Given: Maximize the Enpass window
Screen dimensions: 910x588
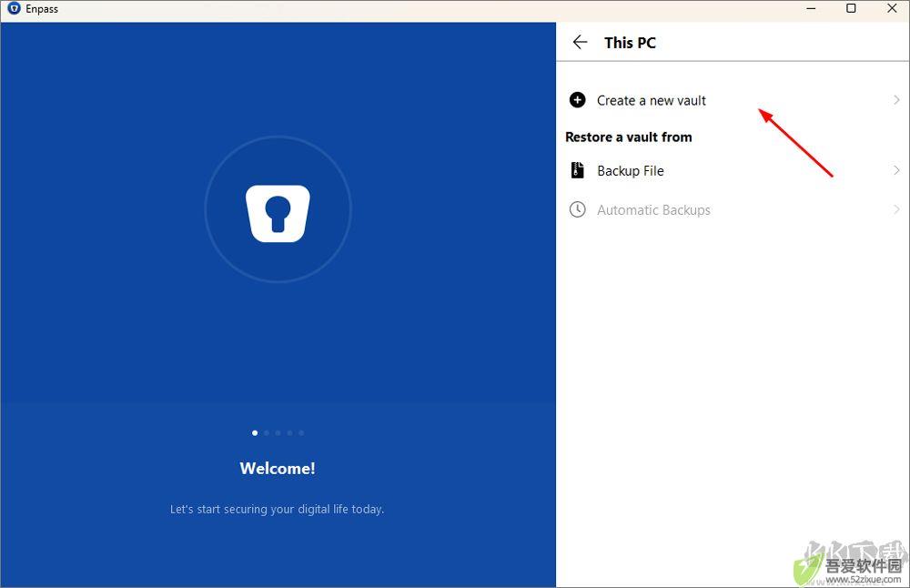Looking at the screenshot, I should point(851,8).
